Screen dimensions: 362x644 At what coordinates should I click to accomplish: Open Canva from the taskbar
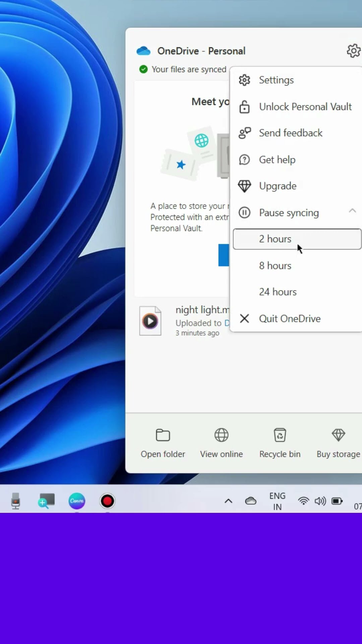pyautogui.click(x=77, y=501)
